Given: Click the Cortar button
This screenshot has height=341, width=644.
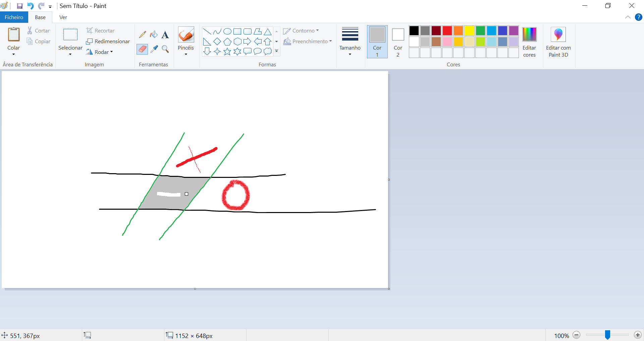Looking at the screenshot, I should (x=38, y=31).
